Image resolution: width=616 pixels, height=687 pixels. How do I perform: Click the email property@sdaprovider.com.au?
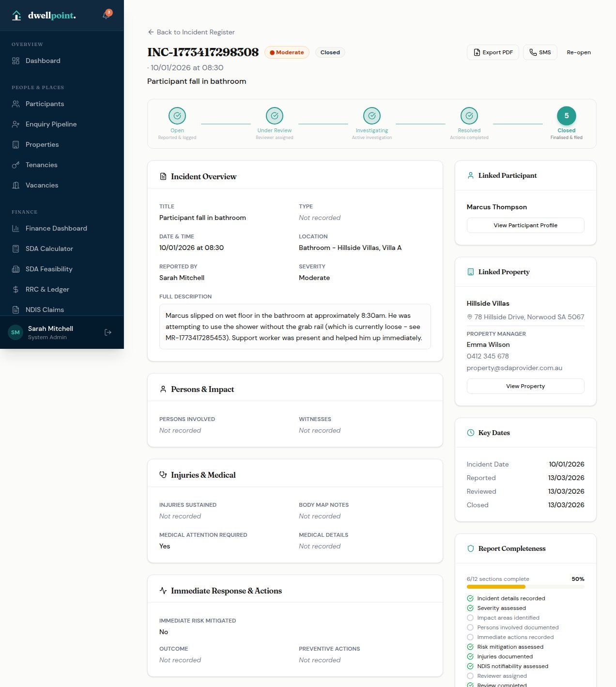click(x=514, y=368)
